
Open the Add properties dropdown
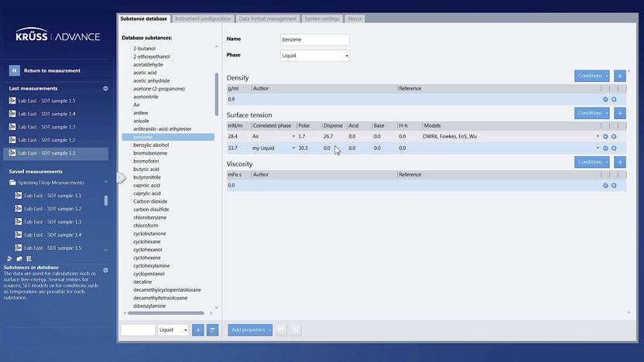coord(250,330)
